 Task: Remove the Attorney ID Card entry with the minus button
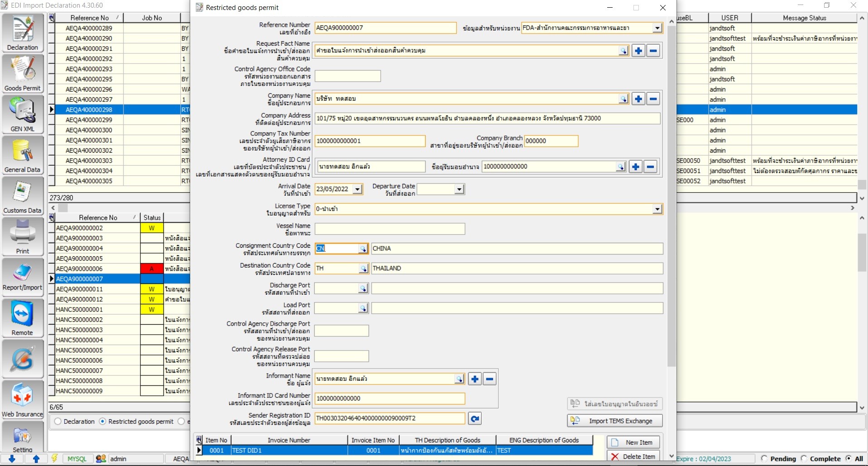coord(651,167)
